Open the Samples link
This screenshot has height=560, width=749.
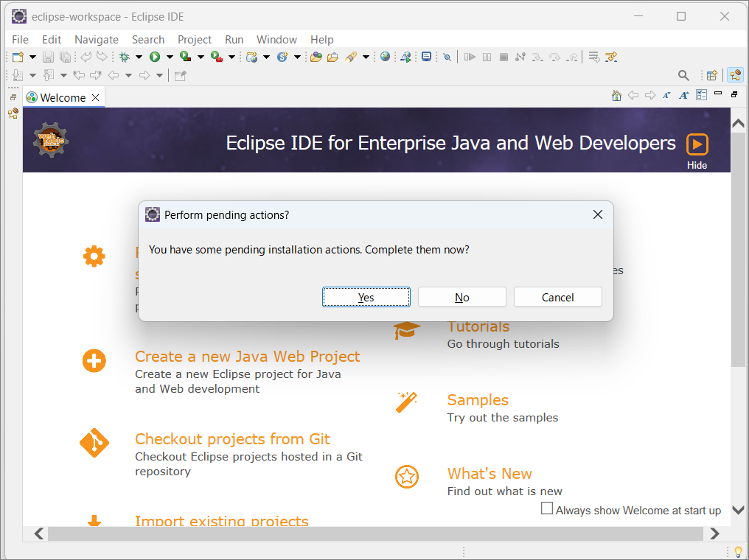coord(478,400)
